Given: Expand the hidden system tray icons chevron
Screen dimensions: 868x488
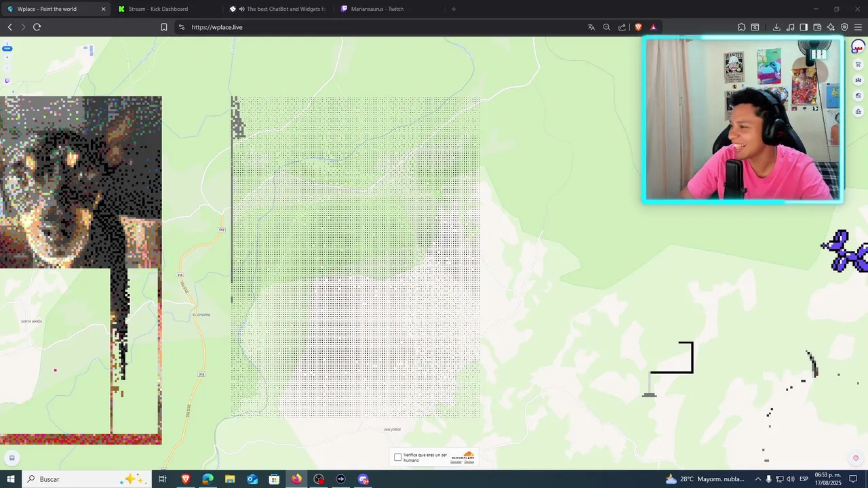Looking at the screenshot, I should [x=758, y=479].
